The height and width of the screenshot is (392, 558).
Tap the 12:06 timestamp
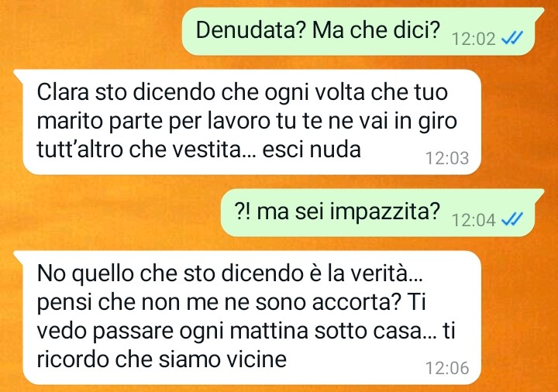(x=447, y=367)
